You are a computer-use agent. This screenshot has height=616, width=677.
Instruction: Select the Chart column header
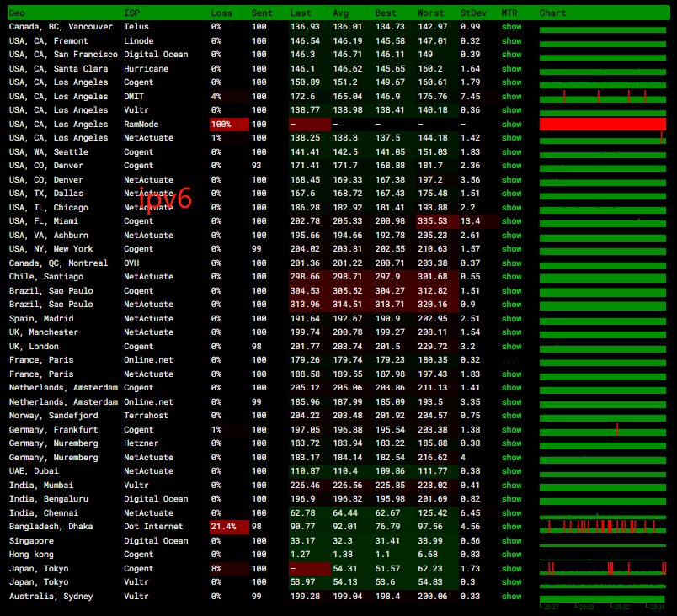point(552,13)
